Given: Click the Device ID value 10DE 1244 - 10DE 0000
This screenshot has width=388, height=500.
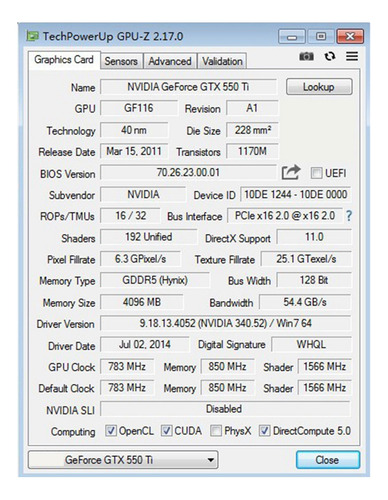Looking at the screenshot, I should [x=296, y=194].
